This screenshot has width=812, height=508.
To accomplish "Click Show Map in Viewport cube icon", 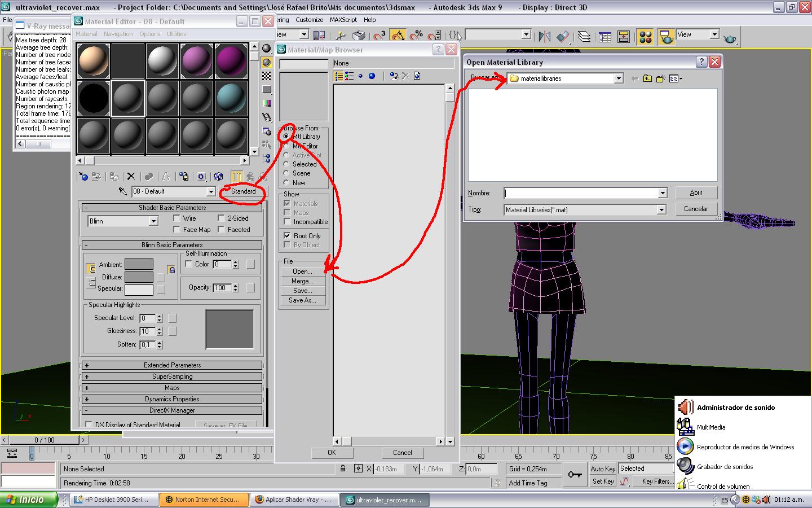I will [x=219, y=177].
